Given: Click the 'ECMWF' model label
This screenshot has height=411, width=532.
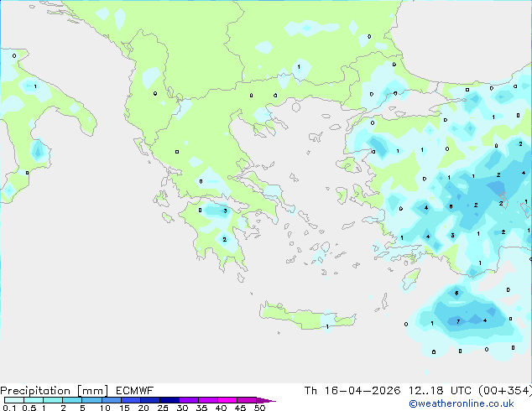Looking at the screenshot, I should (135, 391).
